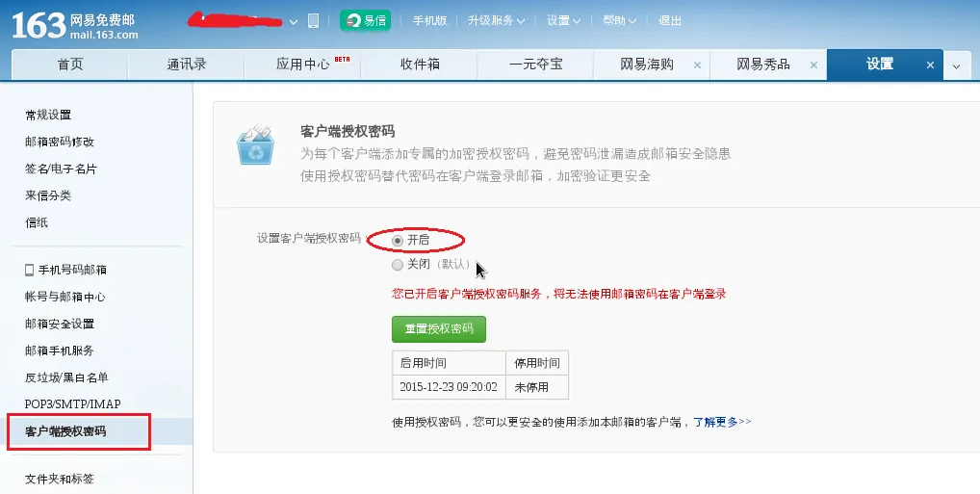Open 来信分类 settings
Screen dimensions: 980x494
[x=48, y=195]
